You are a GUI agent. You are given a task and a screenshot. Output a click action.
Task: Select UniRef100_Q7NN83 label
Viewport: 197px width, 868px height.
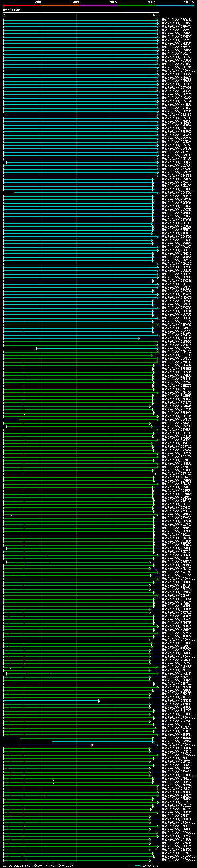(177, 464)
